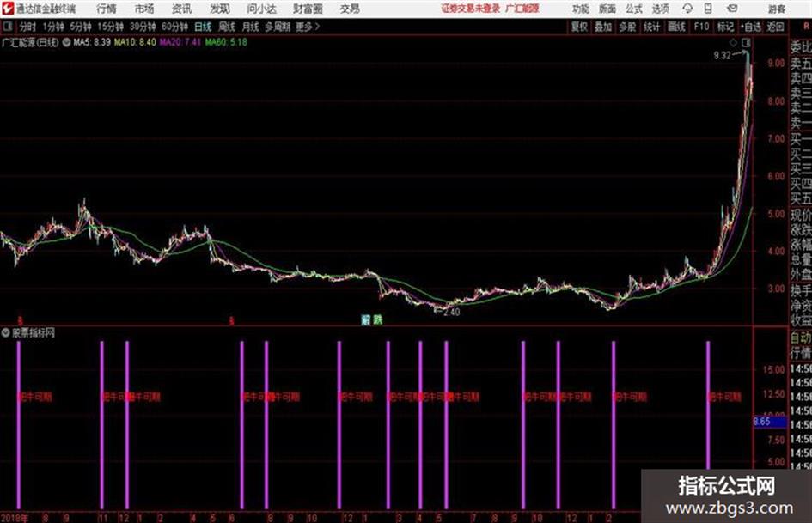Open the 选项 menu
This screenshot has width=812, height=523.
(x=660, y=9)
